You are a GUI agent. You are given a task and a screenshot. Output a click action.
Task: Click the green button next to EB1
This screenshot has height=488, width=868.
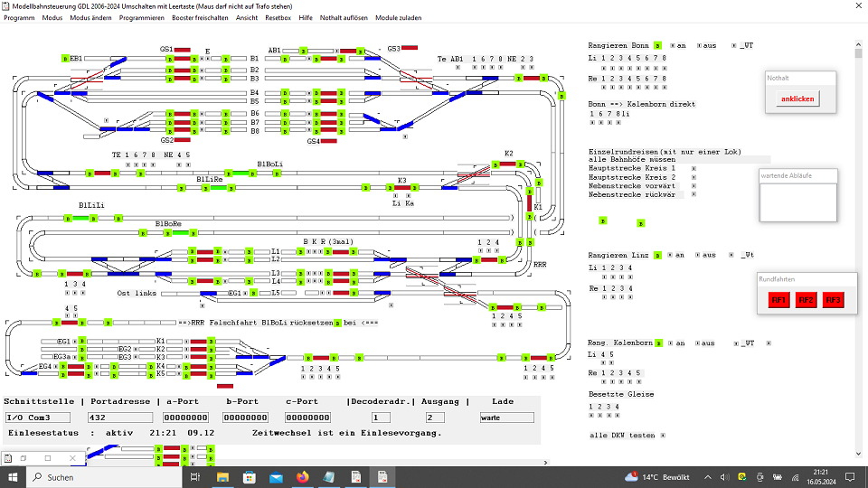click(65, 58)
